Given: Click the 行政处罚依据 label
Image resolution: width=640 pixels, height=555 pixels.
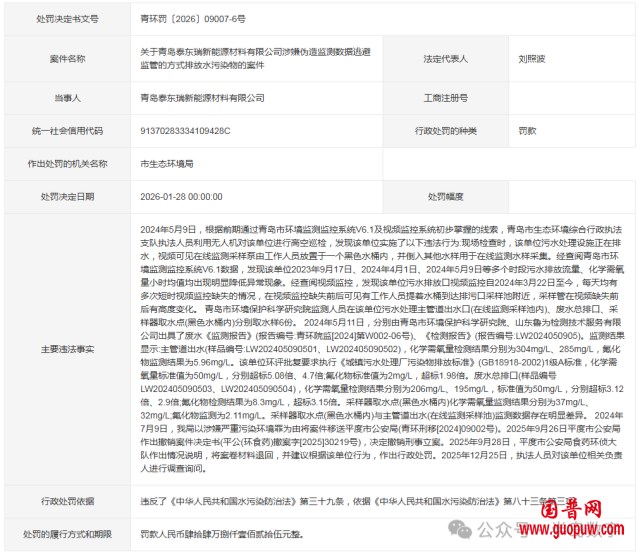Looking at the screenshot, I should point(67,501).
